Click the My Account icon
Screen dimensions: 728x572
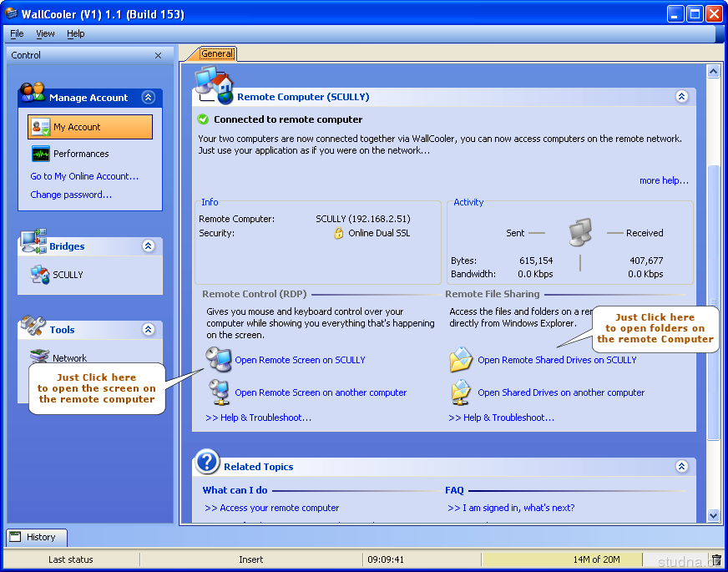[40, 127]
